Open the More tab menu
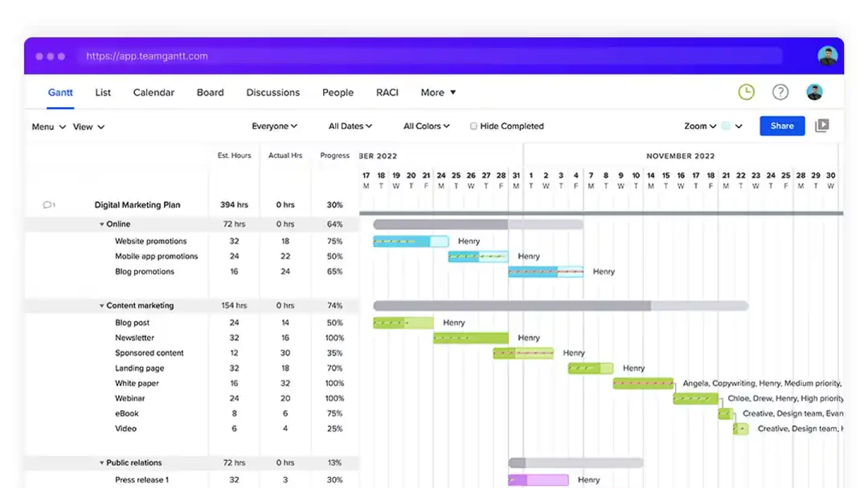This screenshot has width=868, height=488. [x=438, y=92]
